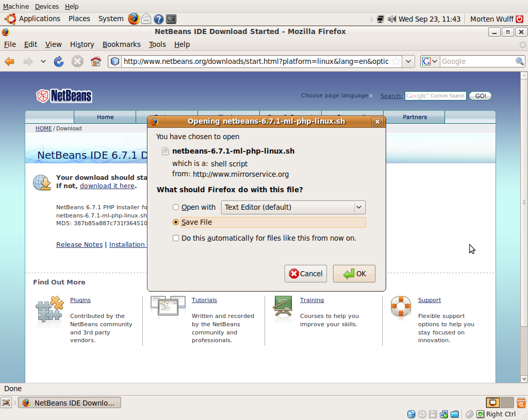Click the clock showing Wed Sep 23

[430, 19]
